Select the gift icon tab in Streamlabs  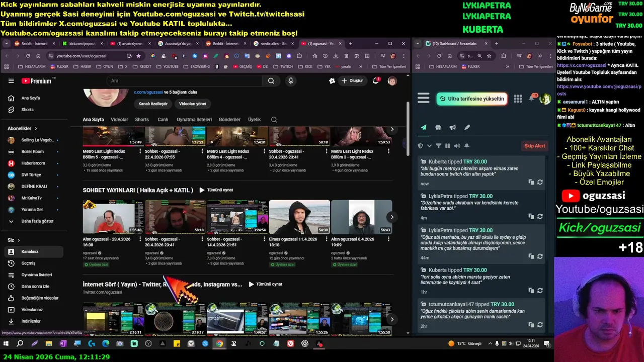[x=438, y=128]
